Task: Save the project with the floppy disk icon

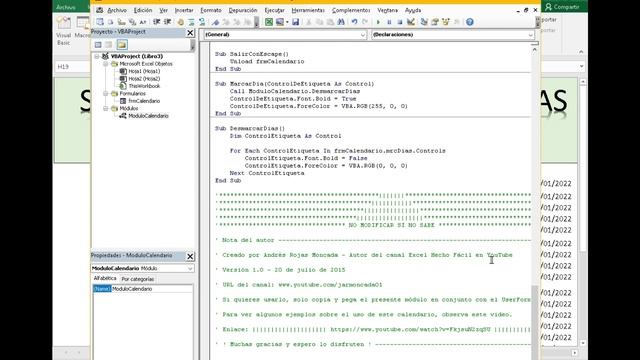Action: click(296, 22)
